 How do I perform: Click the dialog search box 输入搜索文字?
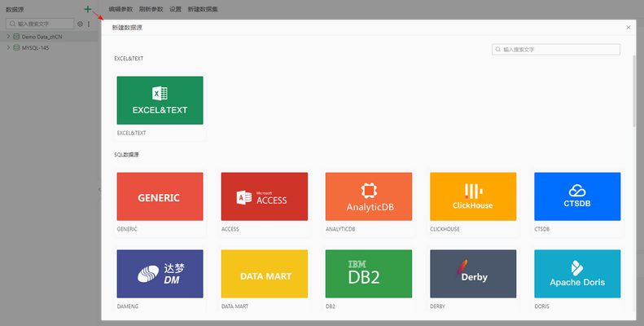point(560,50)
